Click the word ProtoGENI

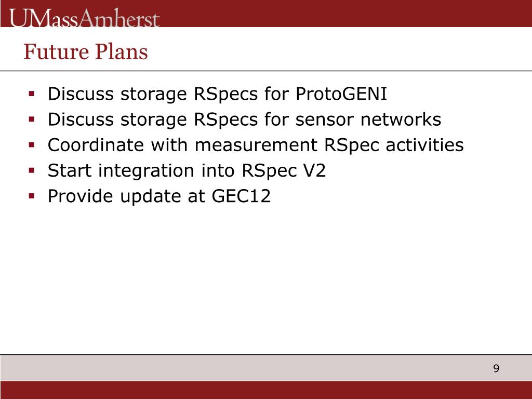[341, 94]
